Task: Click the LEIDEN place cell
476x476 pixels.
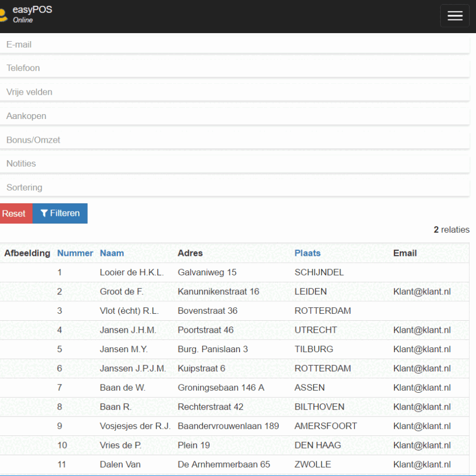Action: (x=310, y=292)
